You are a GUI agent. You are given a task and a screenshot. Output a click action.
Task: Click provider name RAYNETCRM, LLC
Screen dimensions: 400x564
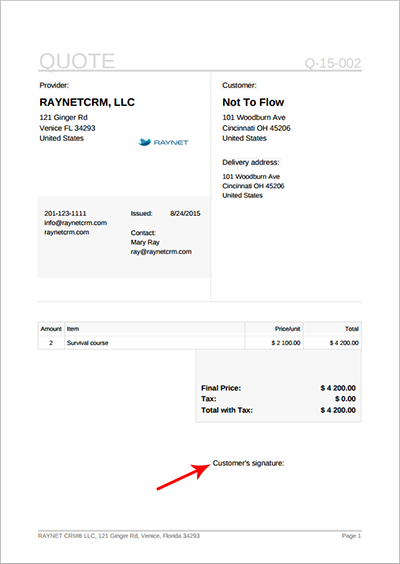[87, 102]
